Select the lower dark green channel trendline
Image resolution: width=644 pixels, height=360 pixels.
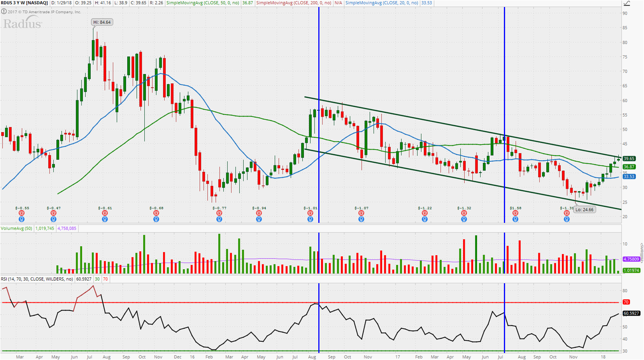point(463,179)
